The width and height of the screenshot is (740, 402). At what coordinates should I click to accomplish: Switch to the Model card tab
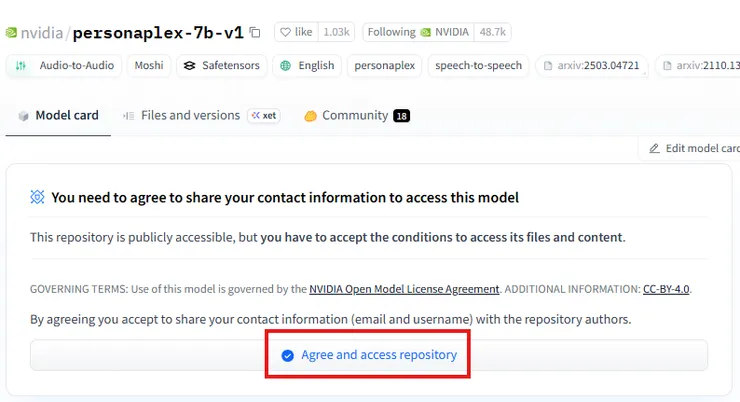pos(58,115)
